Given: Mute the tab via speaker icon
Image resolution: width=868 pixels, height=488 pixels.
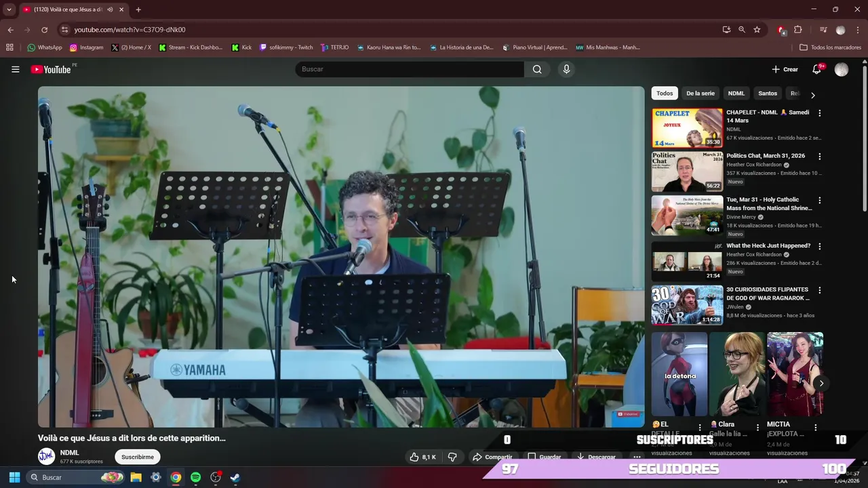Looking at the screenshot, I should (x=110, y=9).
